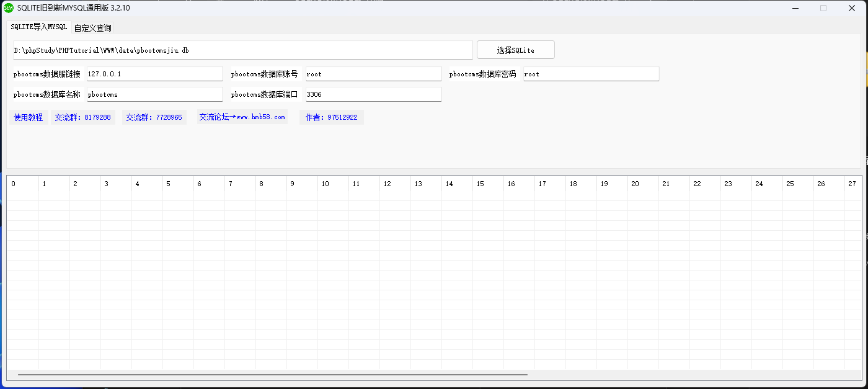868x389 pixels.
Task: Select column header 0 in the grid
Action: coord(22,184)
